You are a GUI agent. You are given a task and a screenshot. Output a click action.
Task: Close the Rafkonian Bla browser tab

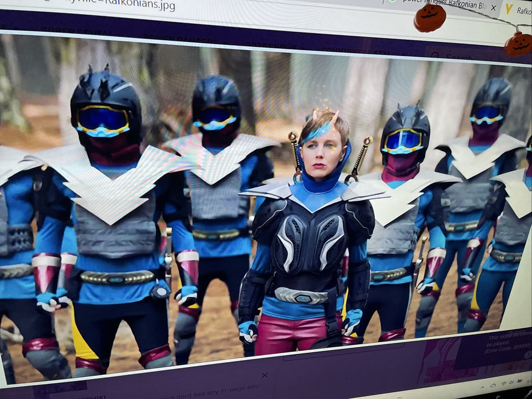(494, 7)
